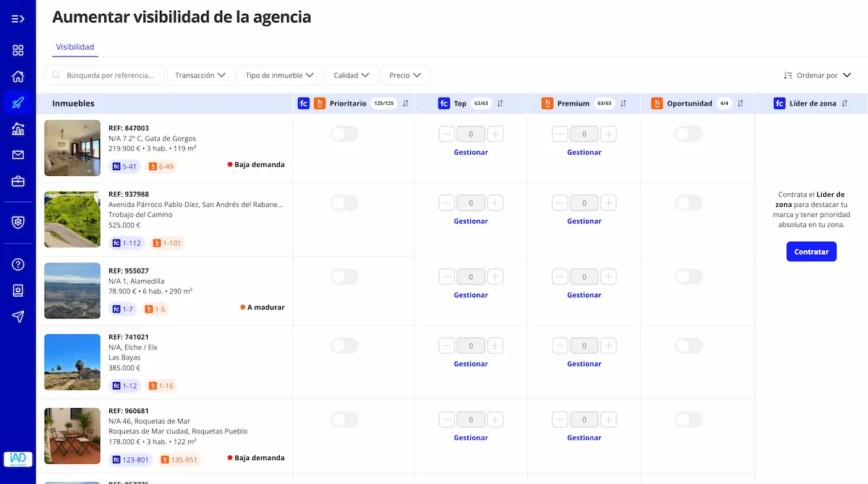Sort by the Premium column arrows
The height and width of the screenshot is (484, 868).
[624, 103]
